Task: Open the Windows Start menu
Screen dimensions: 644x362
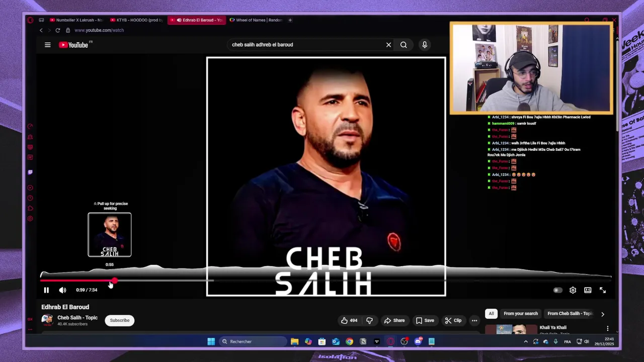Action: 211,341
